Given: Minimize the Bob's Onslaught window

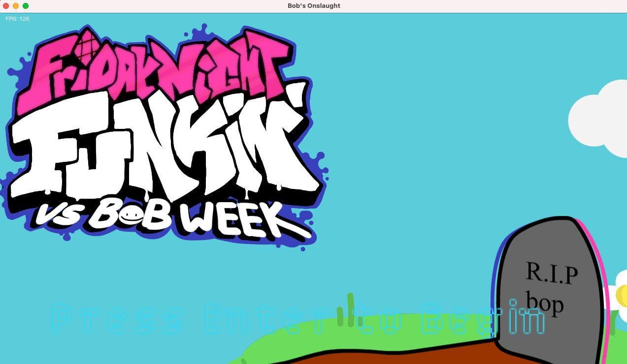Looking at the screenshot, I should [16, 6].
